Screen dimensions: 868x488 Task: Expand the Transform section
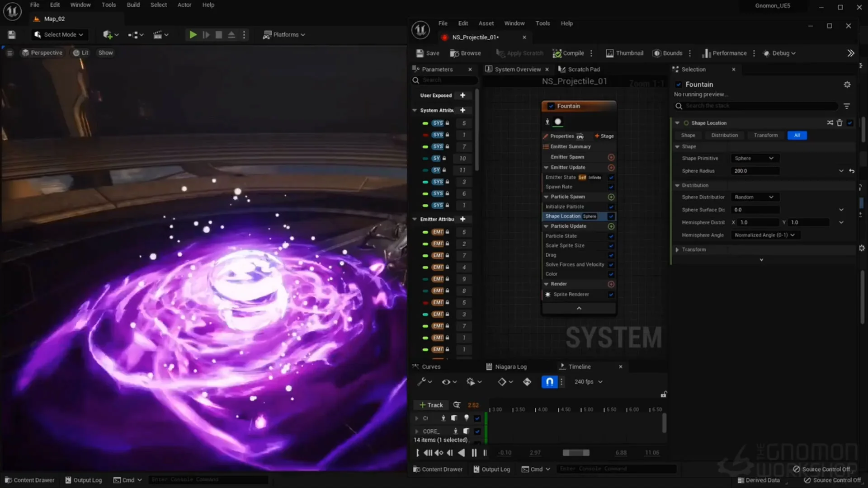[x=677, y=250]
